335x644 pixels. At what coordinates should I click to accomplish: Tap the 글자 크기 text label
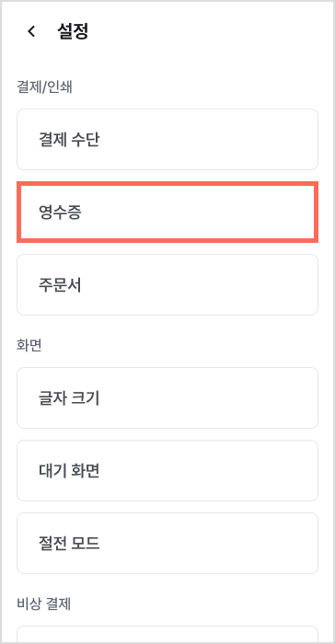[69, 398]
